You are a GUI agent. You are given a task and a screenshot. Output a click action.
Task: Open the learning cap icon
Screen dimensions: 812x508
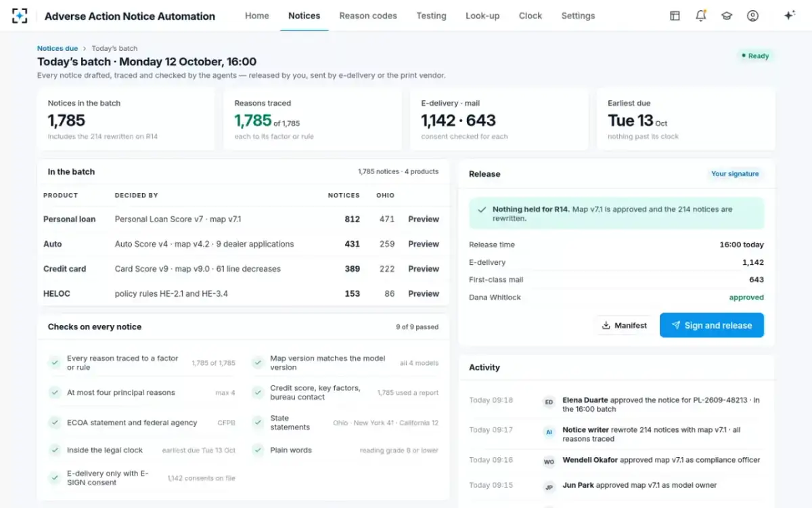(x=727, y=16)
